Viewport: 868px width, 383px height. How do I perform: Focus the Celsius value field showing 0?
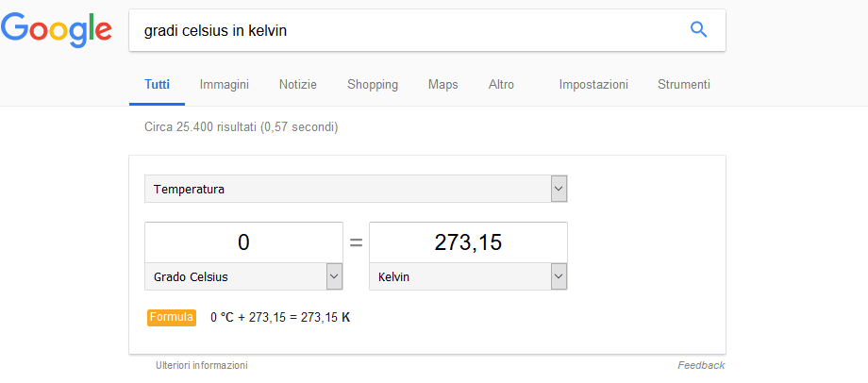[x=243, y=242]
